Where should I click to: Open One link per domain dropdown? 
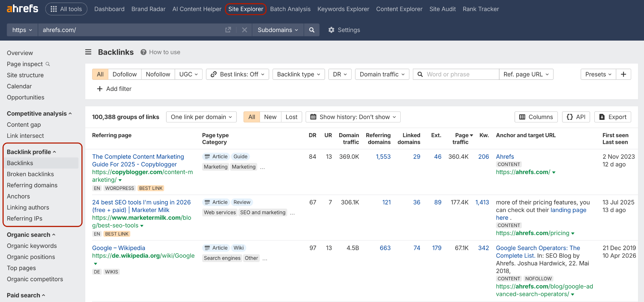pyautogui.click(x=201, y=117)
